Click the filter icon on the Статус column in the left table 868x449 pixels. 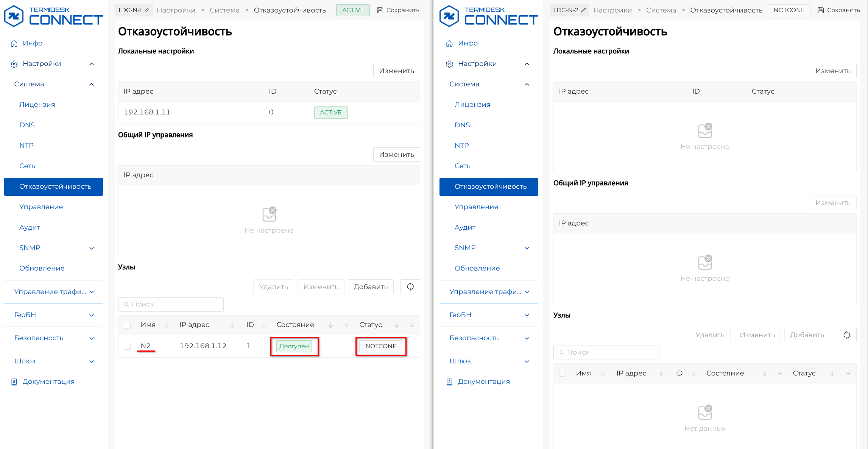pos(412,325)
